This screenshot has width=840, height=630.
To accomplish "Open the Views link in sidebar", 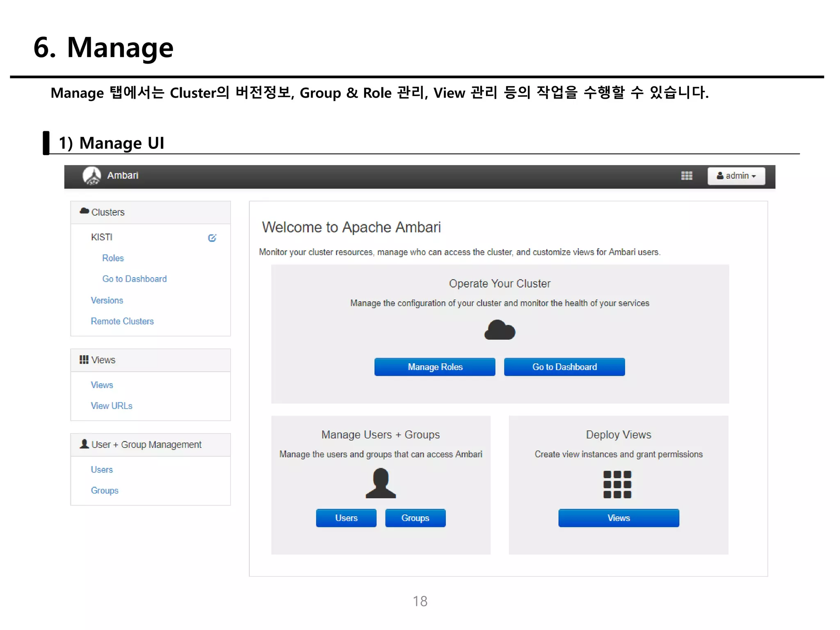I will [x=102, y=385].
